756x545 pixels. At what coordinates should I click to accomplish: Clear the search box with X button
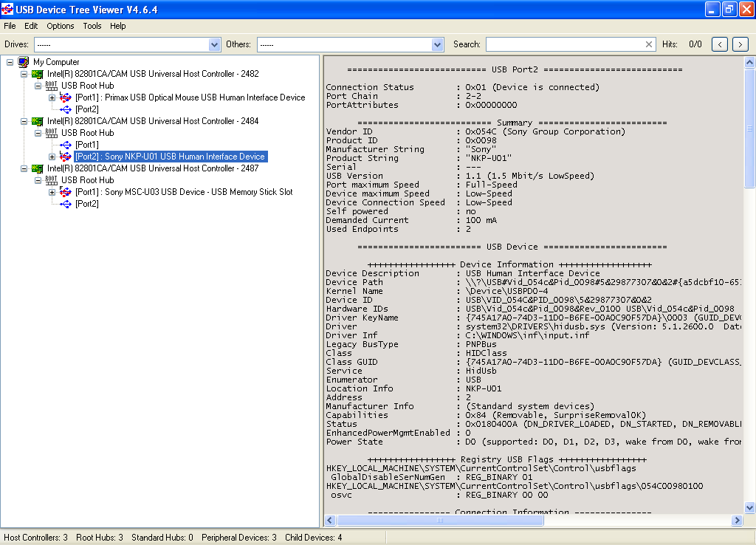point(649,44)
